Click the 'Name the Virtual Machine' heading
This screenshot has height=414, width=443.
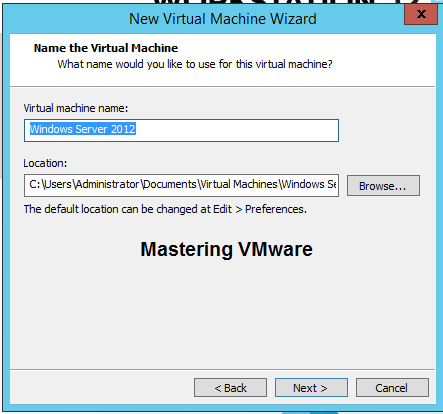tap(106, 48)
